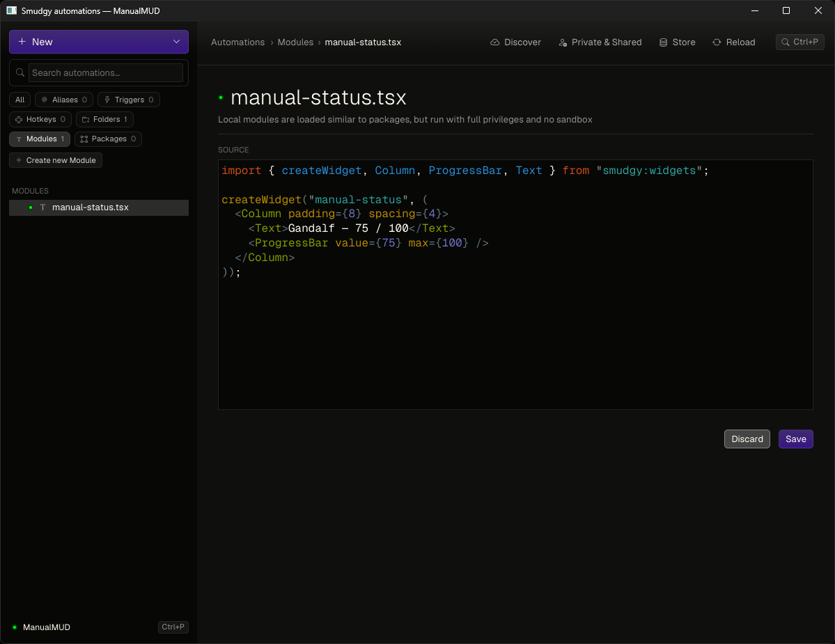Click the ManualMUD profile at bottom
The width and height of the screenshot is (835, 644).
click(x=47, y=627)
